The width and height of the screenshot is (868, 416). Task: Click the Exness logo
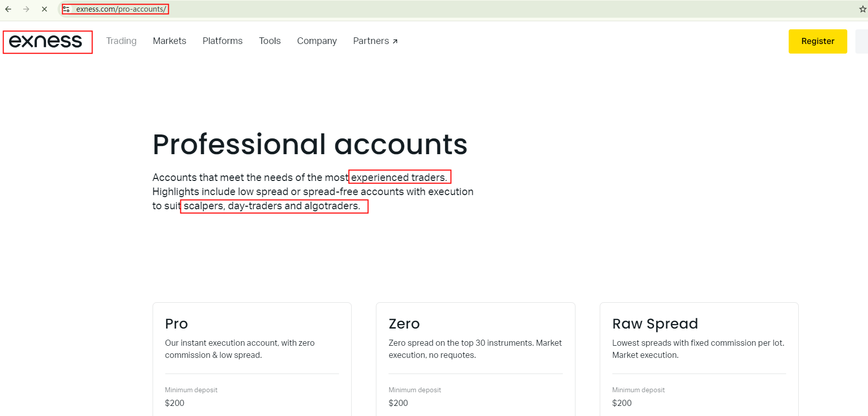click(45, 41)
